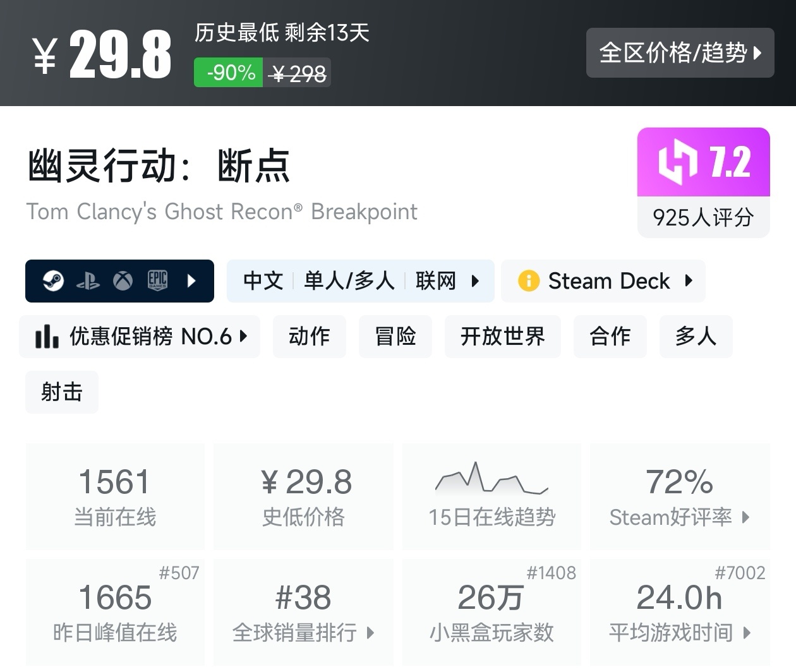Open Steam好评率 72% review details
Viewport: 796px width, 672px height.
coord(679,496)
